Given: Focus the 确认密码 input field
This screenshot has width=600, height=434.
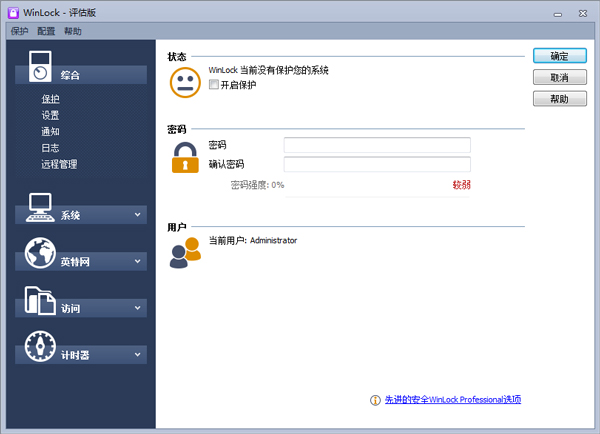Looking at the screenshot, I should [377, 164].
